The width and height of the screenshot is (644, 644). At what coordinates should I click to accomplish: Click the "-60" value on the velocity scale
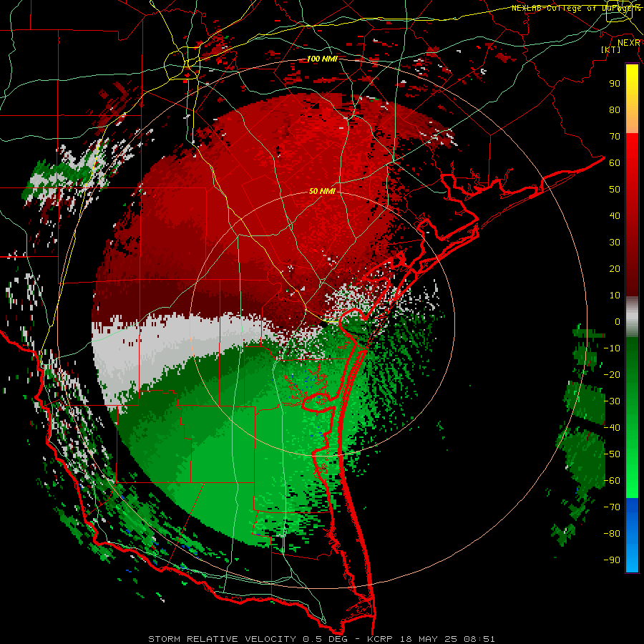pyautogui.click(x=612, y=481)
